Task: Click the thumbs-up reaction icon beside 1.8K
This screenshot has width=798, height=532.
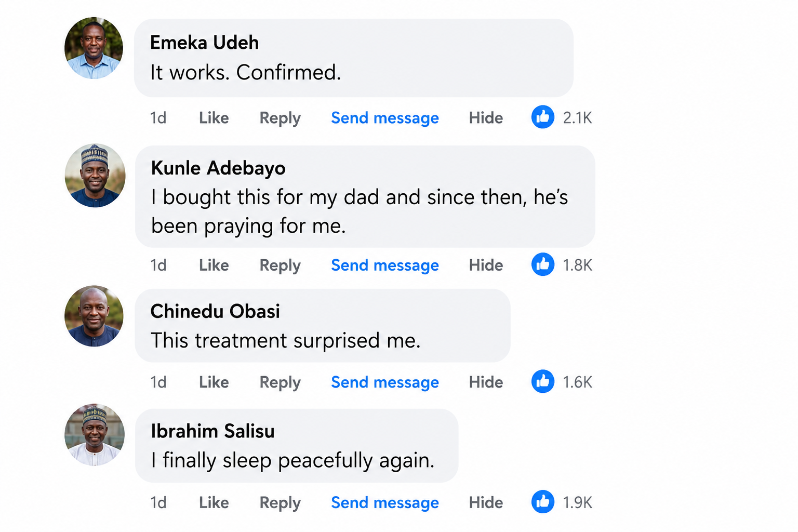Action: pyautogui.click(x=542, y=264)
